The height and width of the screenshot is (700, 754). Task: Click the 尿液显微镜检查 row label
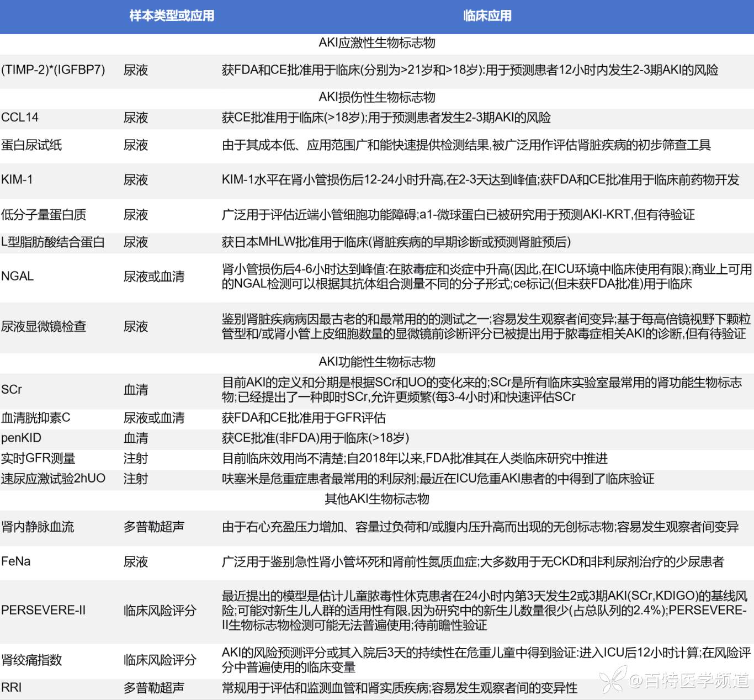pyautogui.click(x=44, y=326)
